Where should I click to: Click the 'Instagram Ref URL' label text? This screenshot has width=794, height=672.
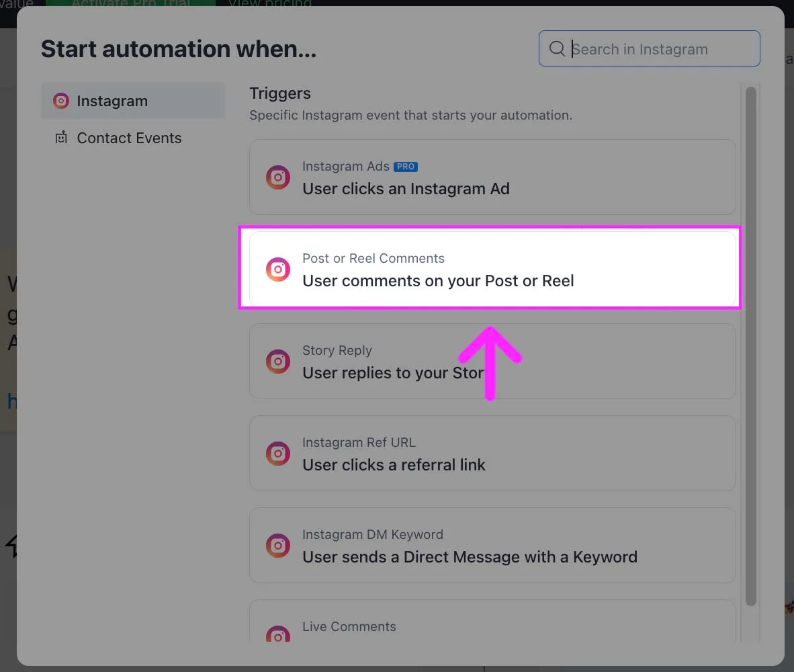(x=359, y=443)
